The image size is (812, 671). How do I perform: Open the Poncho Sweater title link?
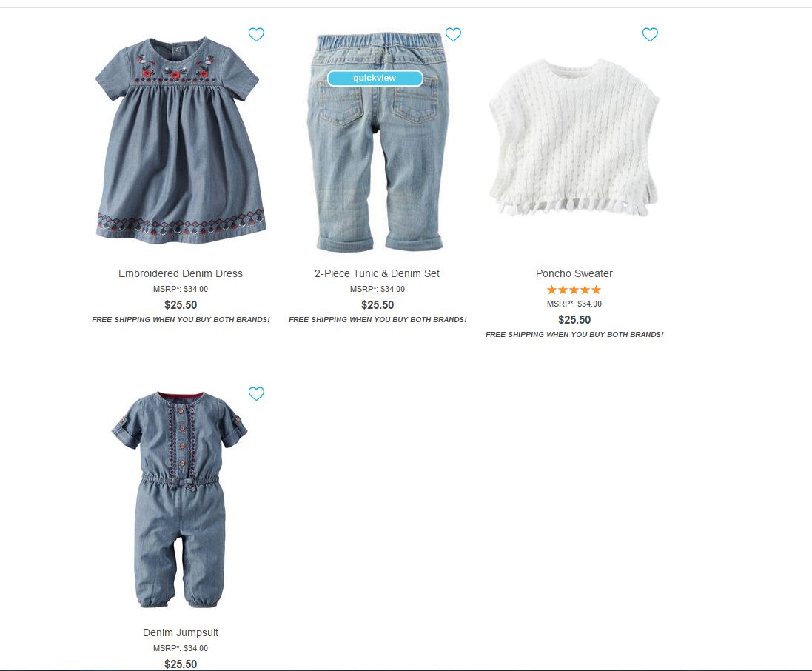point(574,273)
